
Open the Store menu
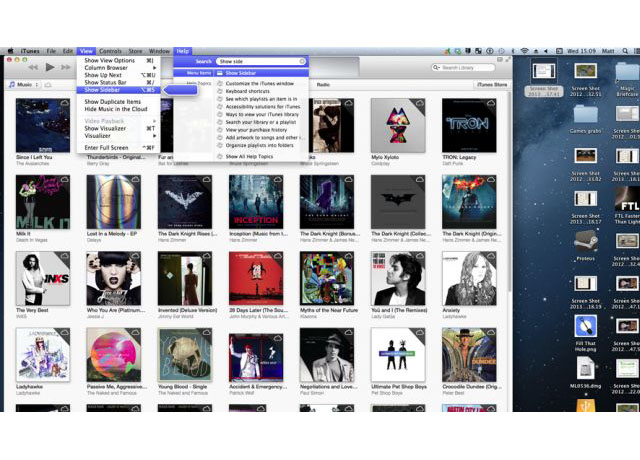pos(136,51)
